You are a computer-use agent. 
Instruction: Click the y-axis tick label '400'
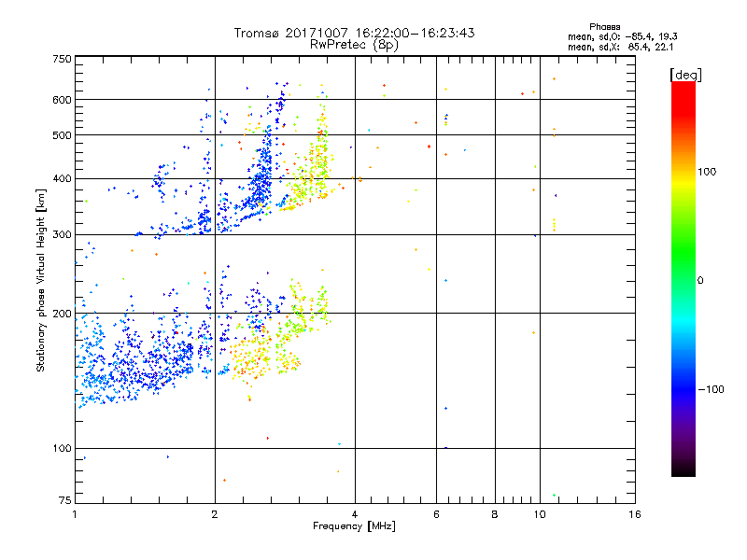click(62, 179)
